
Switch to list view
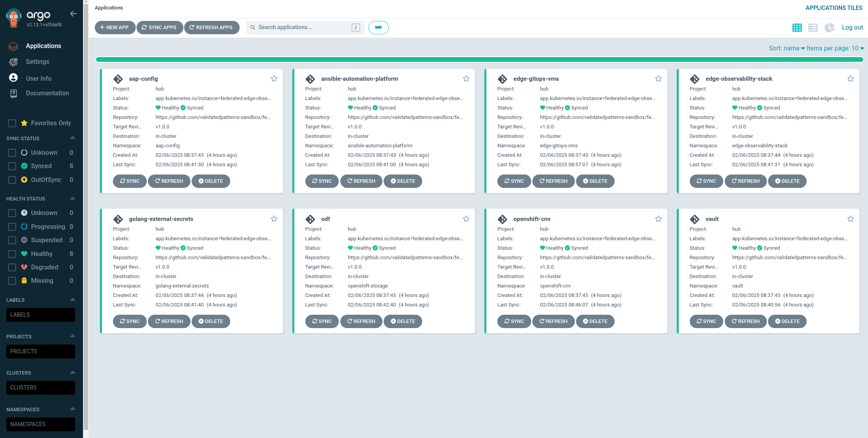coord(813,28)
